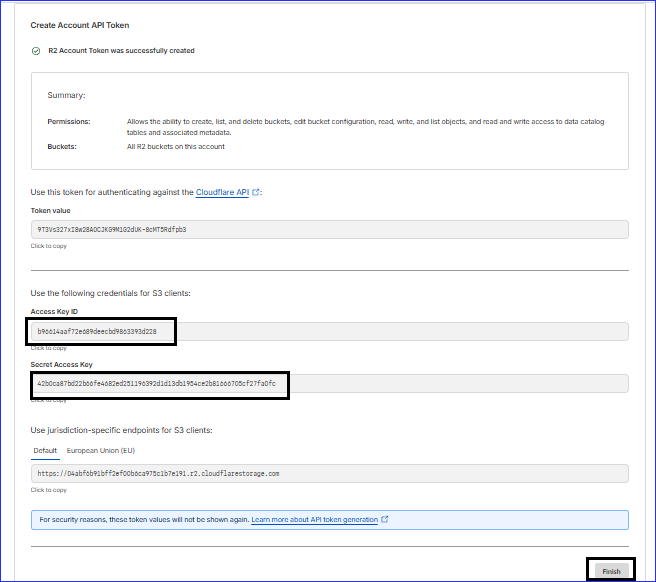Click the blue security notice banner

(x=329, y=520)
